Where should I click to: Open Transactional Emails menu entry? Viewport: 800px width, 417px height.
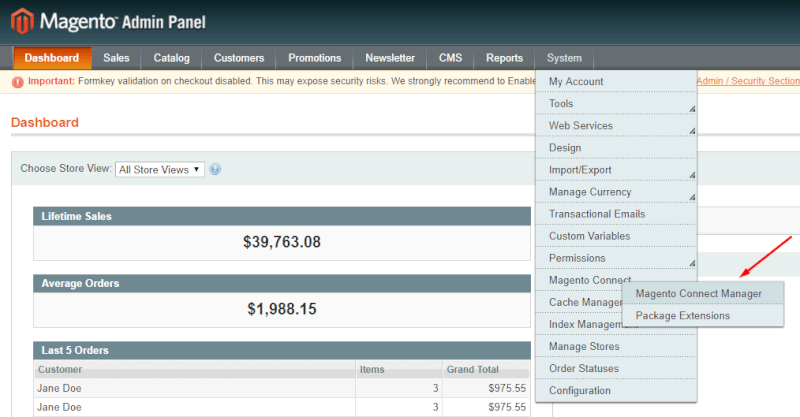[616, 214]
